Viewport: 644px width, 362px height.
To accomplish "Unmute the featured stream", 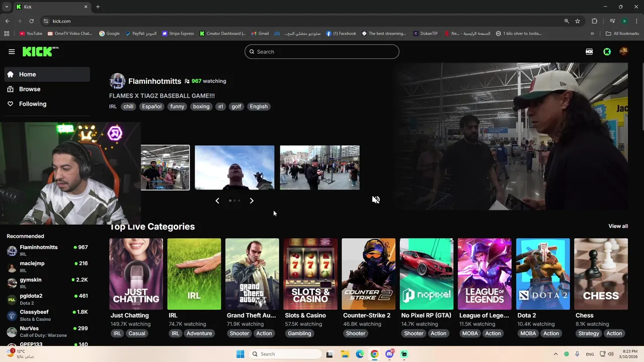I will (376, 200).
